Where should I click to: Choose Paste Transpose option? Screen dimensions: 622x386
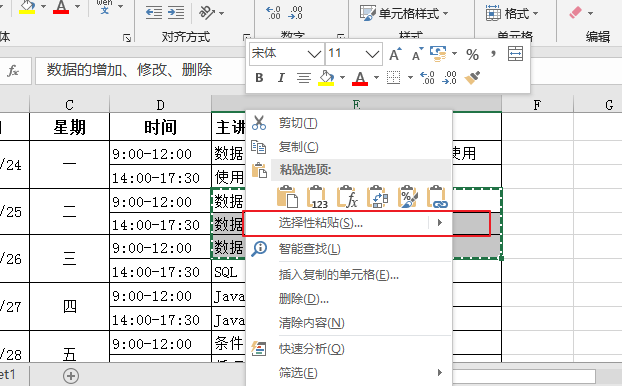pos(377,197)
